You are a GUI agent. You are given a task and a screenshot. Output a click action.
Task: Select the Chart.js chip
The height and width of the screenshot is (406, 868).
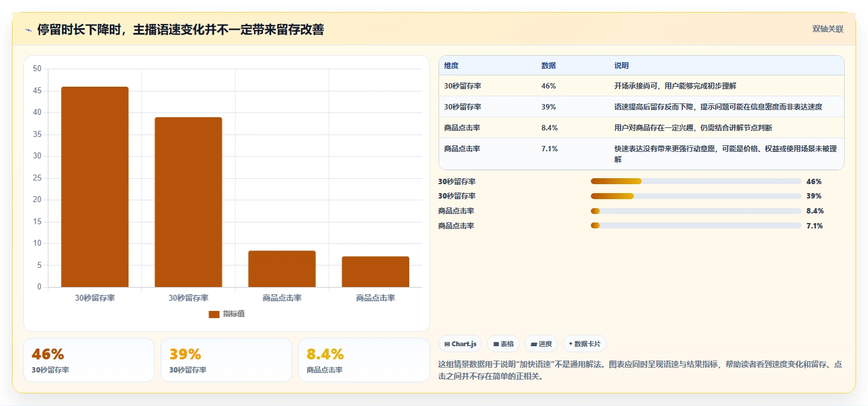pyautogui.click(x=460, y=344)
